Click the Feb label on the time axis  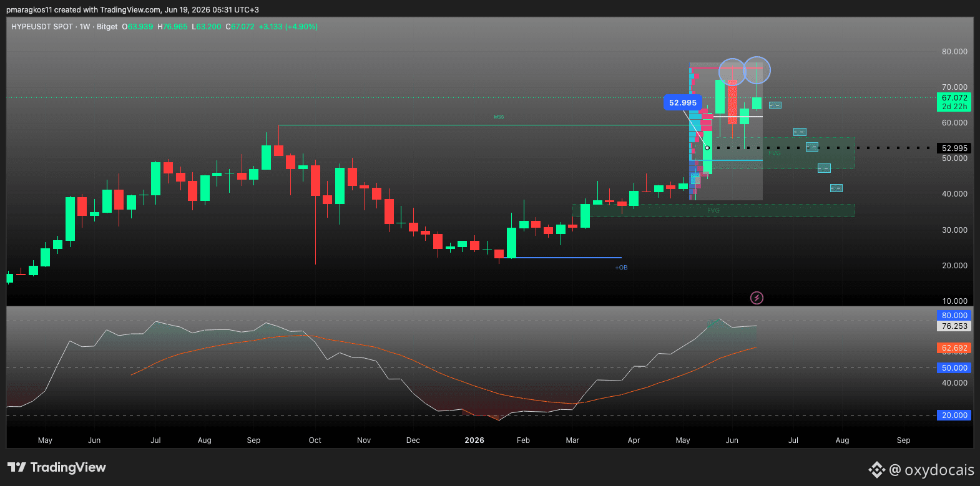(524, 440)
